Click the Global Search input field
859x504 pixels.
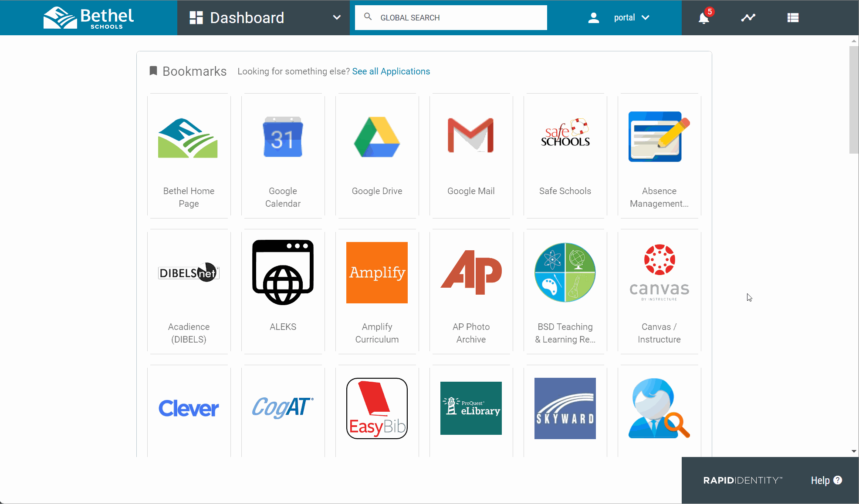[451, 17]
